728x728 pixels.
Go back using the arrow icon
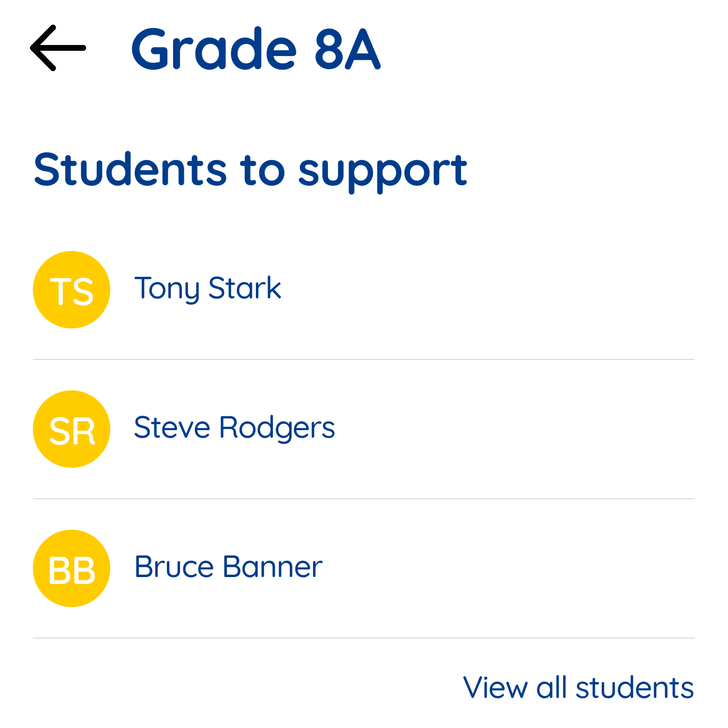(58, 48)
